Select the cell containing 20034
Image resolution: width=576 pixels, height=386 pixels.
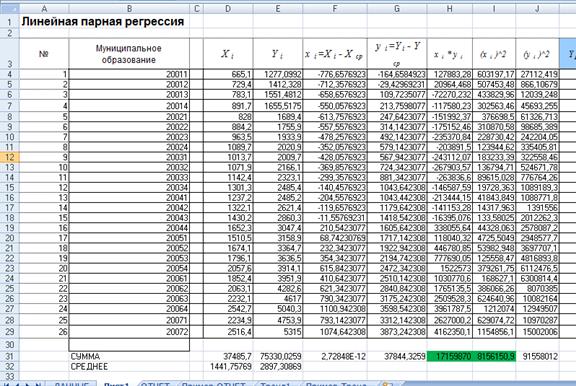coord(129,188)
